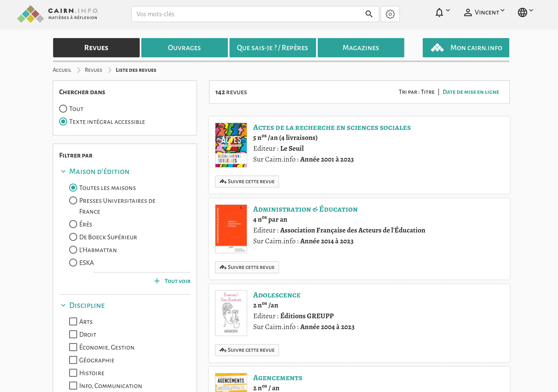Collapse the Discipline filter section

point(63,305)
